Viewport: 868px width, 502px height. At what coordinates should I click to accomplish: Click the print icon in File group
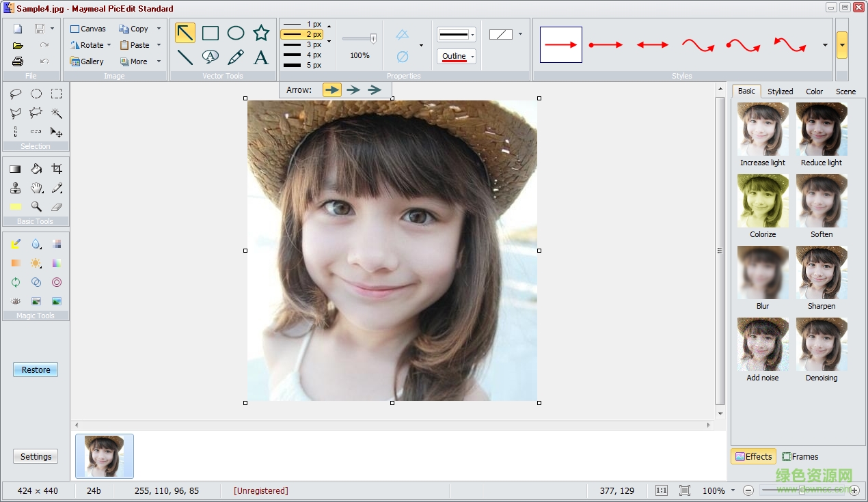point(18,61)
